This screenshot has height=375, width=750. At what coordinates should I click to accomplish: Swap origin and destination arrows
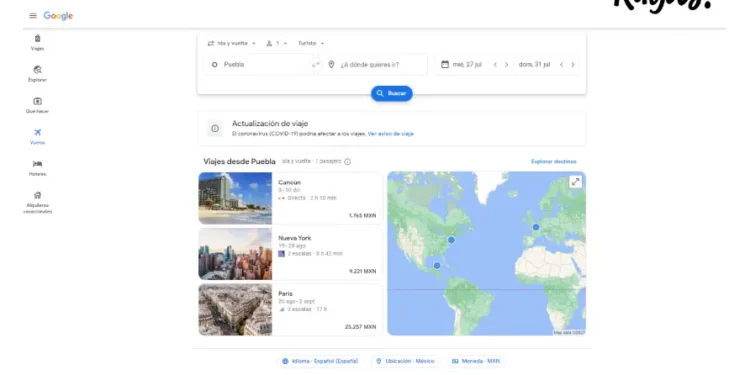click(x=316, y=65)
